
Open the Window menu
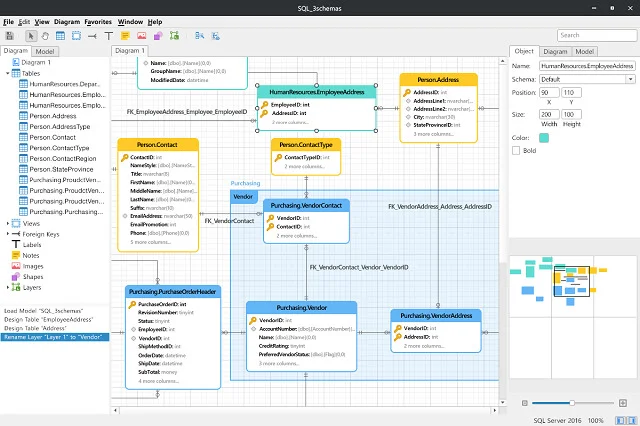click(130, 22)
